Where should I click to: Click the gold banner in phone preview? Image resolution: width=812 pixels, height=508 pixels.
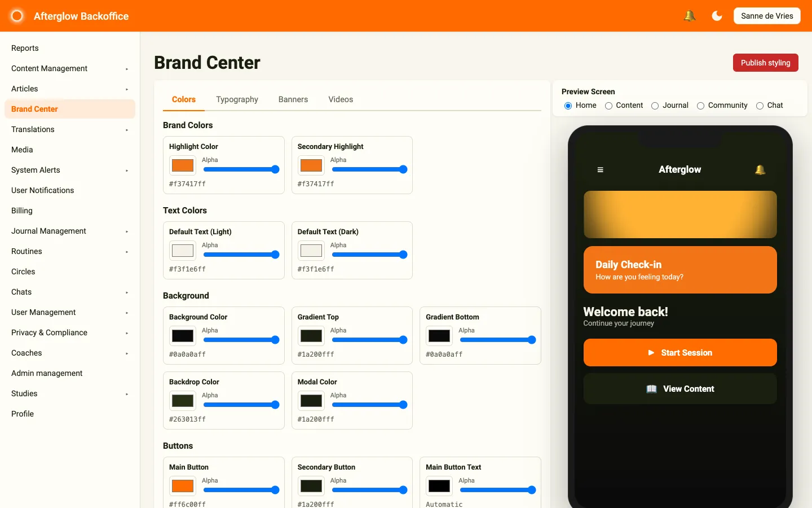pyautogui.click(x=680, y=214)
